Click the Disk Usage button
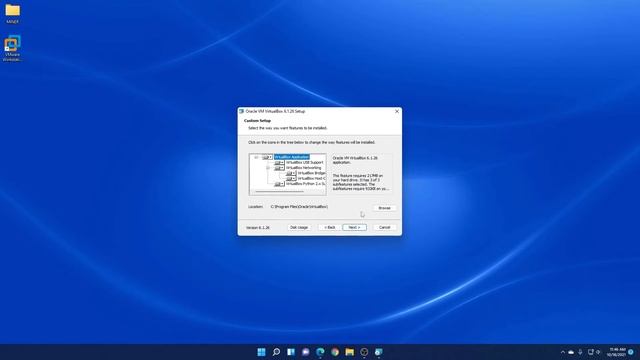Screen dimensions: 640x360 pos(299,227)
